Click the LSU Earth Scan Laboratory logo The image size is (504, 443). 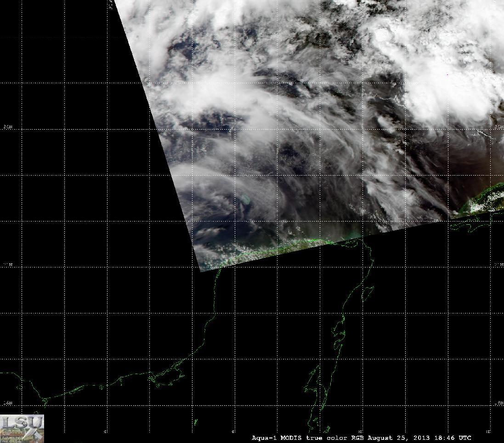click(22, 429)
